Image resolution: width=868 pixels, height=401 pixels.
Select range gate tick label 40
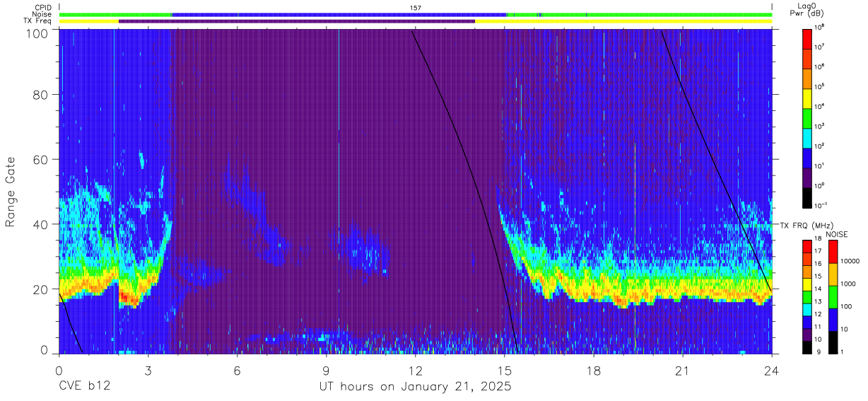(x=41, y=224)
